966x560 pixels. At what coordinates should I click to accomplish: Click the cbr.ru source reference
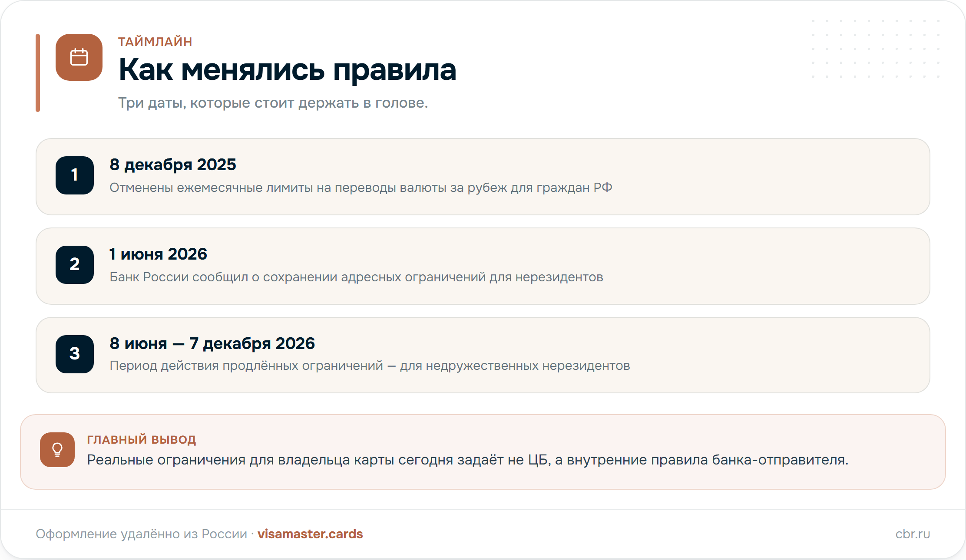[913, 534]
